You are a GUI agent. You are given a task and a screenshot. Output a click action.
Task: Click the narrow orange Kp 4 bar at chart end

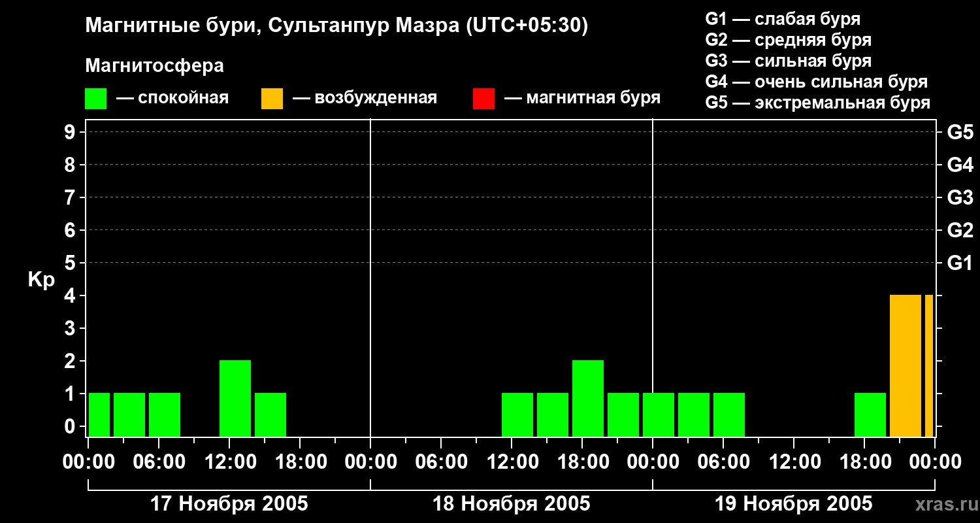click(x=929, y=365)
